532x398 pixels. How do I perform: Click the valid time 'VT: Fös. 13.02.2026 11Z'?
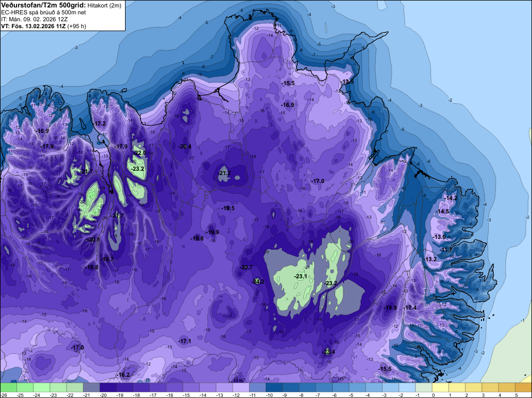coord(34,26)
